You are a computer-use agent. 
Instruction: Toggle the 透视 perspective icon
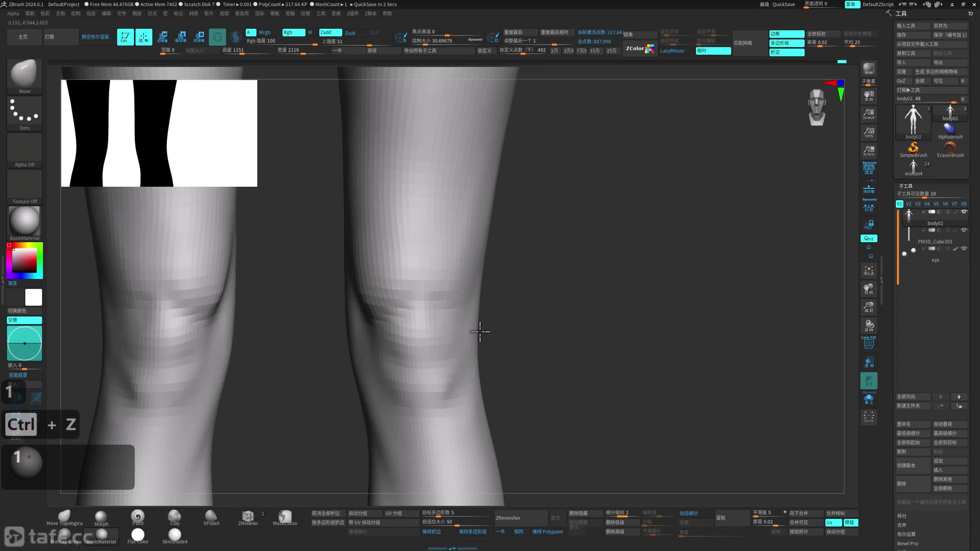coord(869,168)
